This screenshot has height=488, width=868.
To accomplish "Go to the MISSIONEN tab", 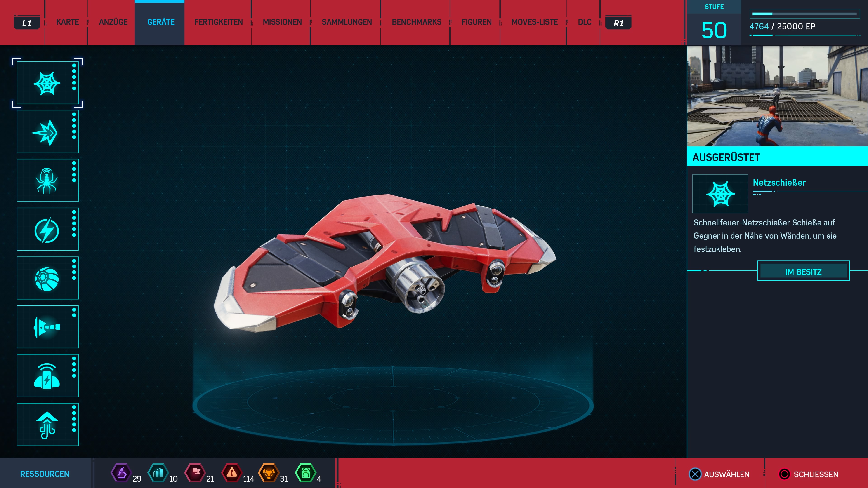I will coord(282,22).
